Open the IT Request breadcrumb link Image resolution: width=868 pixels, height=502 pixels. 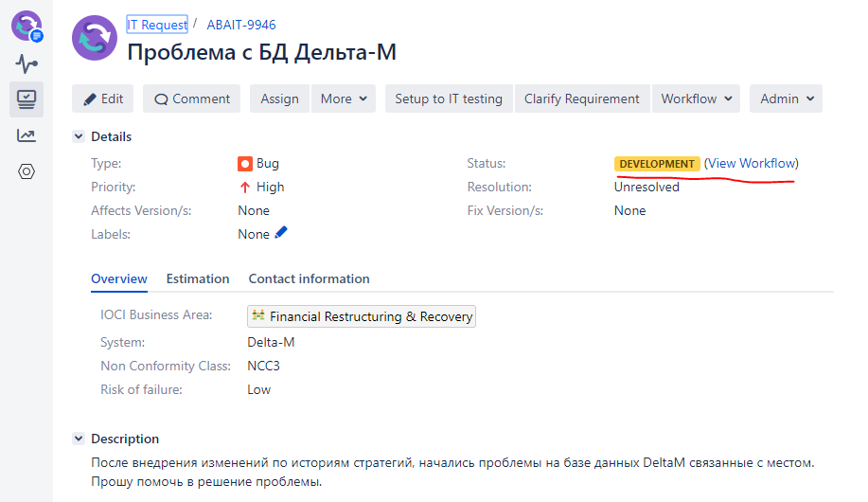coord(157,25)
